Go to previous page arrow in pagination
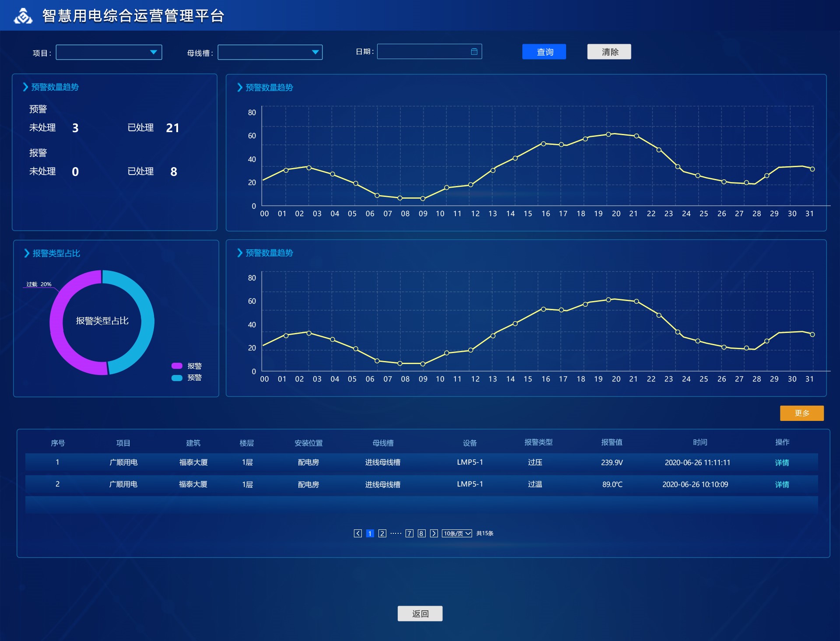Image resolution: width=840 pixels, height=641 pixels. click(x=357, y=533)
